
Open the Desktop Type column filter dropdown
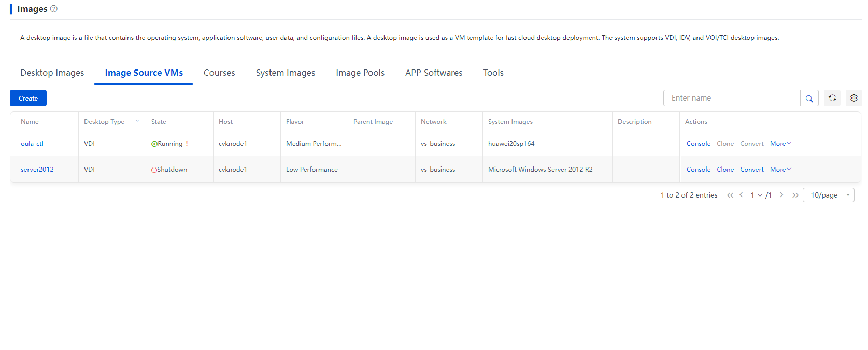[137, 121]
